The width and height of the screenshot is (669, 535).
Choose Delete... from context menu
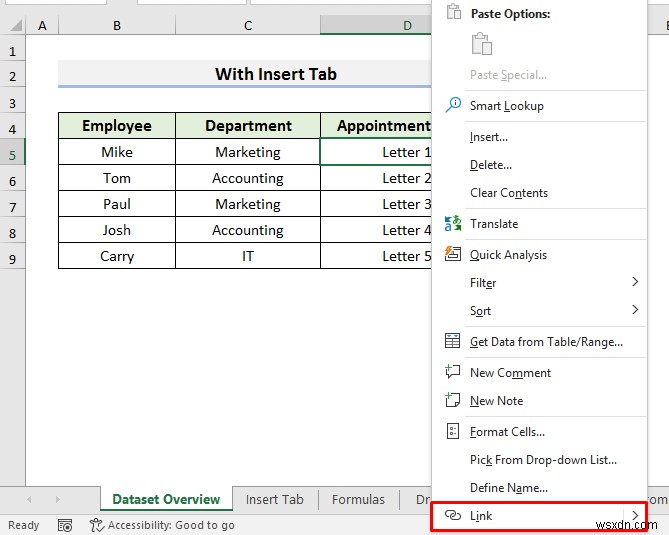(x=539, y=165)
